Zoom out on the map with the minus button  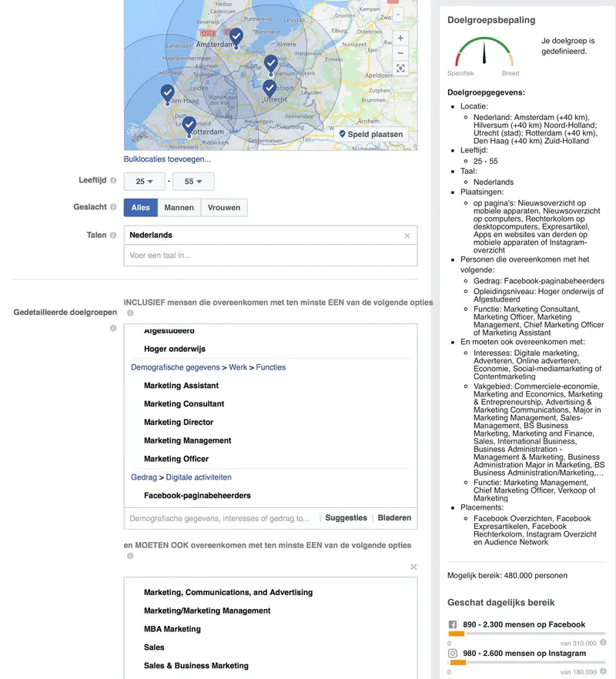(x=400, y=53)
